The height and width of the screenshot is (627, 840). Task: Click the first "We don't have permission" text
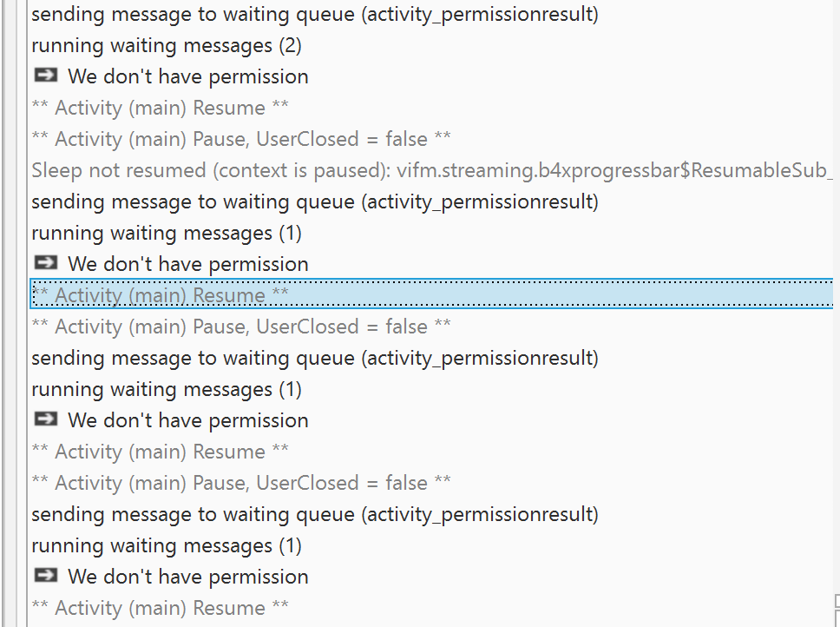point(188,76)
